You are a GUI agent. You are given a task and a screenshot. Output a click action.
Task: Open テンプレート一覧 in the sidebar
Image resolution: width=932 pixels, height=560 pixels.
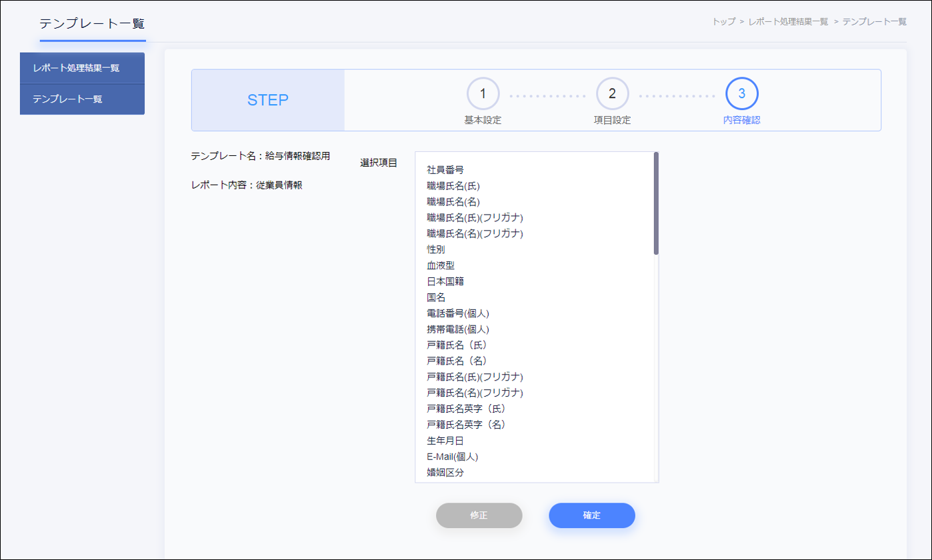click(x=82, y=99)
